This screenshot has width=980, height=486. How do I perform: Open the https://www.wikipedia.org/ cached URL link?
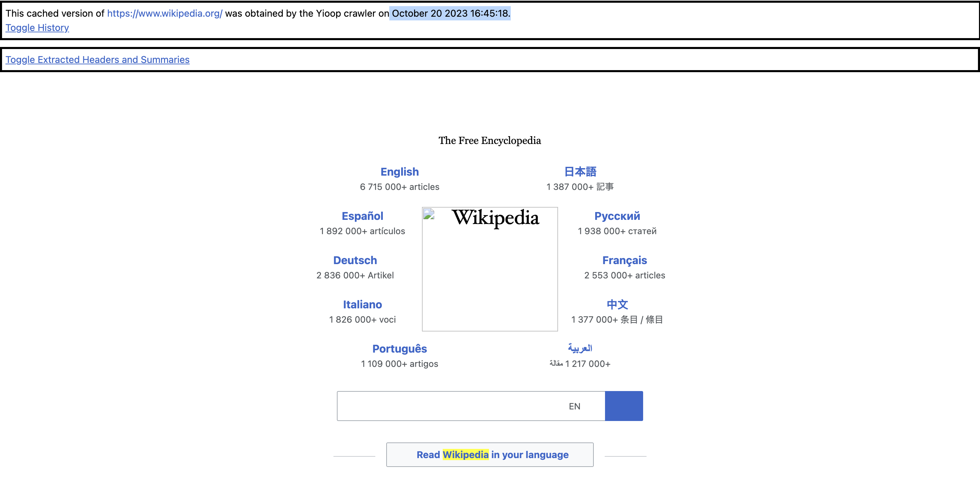[164, 13]
